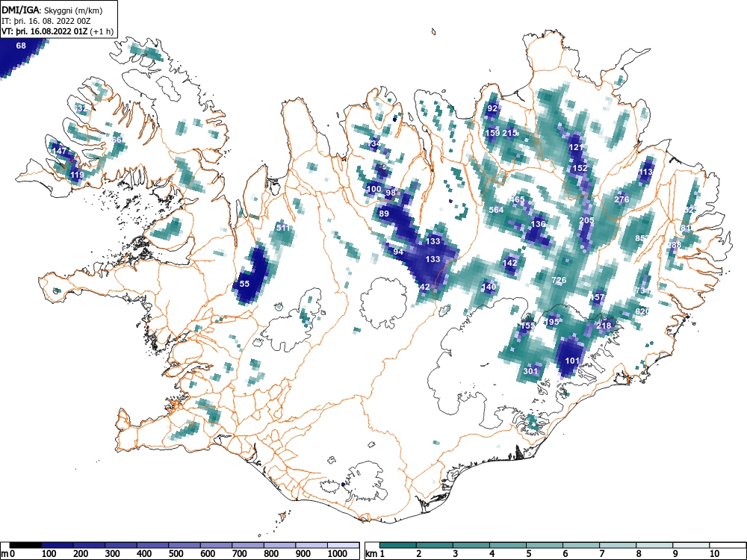The height and width of the screenshot is (560, 747).
Task: Select the 195 visibility label
Action: (552, 322)
